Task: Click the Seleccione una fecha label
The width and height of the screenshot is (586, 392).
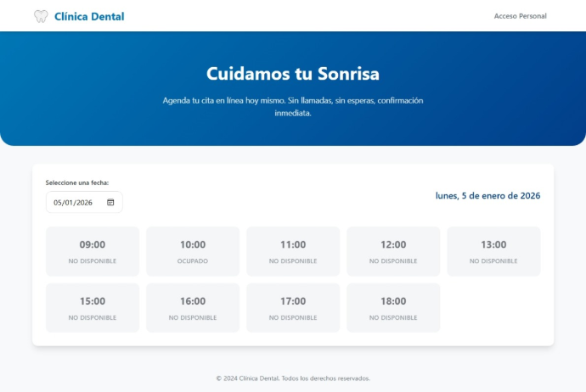Action: click(77, 182)
